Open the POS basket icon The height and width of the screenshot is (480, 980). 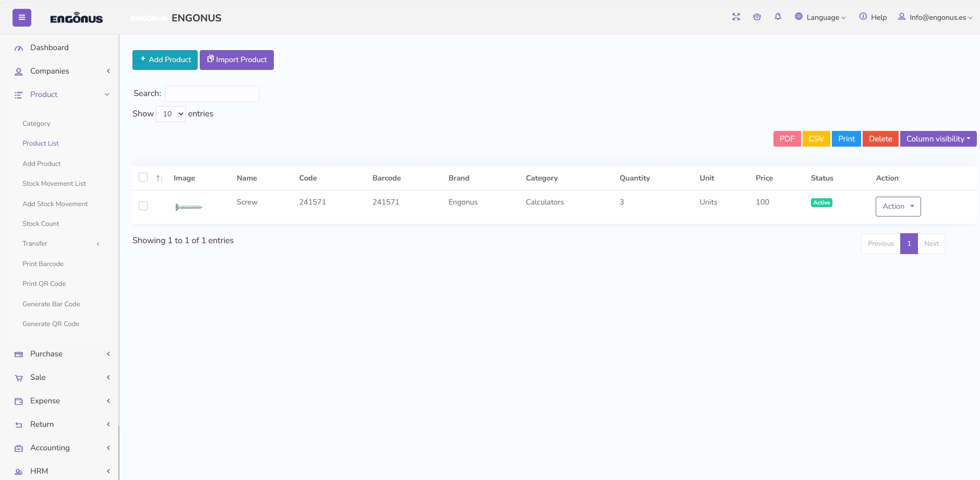click(757, 17)
